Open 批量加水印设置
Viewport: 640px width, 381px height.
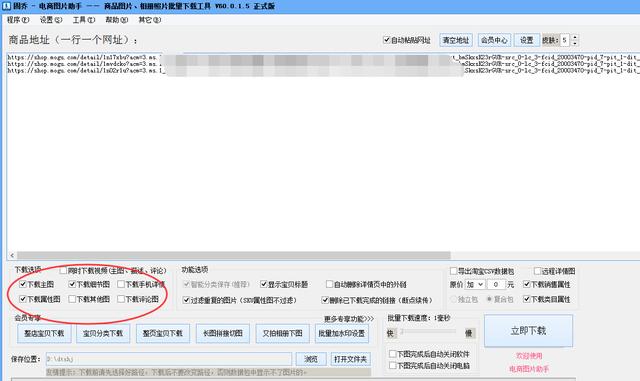[342, 334]
